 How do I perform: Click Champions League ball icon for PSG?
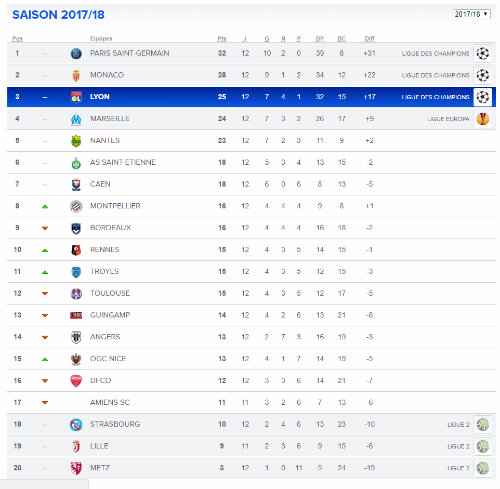point(483,53)
